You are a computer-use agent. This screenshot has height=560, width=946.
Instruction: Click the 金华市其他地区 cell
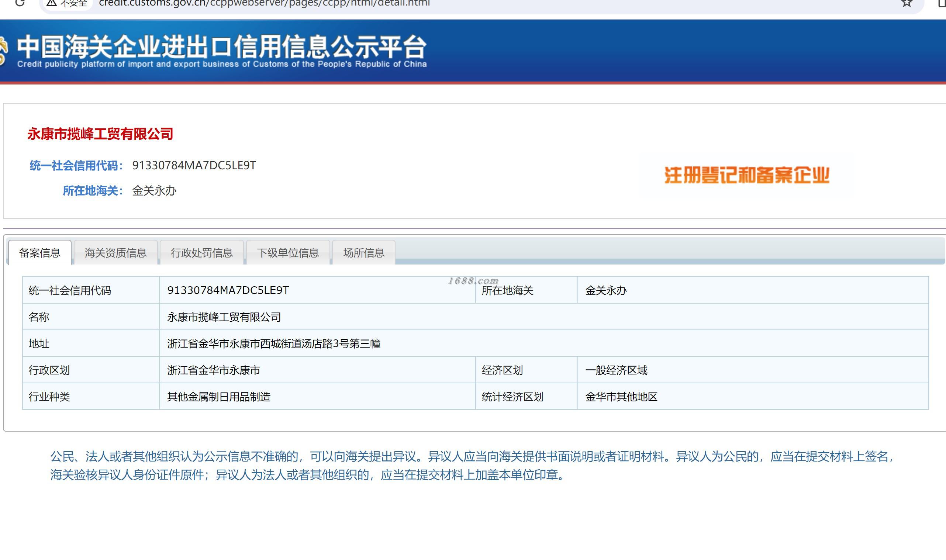click(x=753, y=396)
